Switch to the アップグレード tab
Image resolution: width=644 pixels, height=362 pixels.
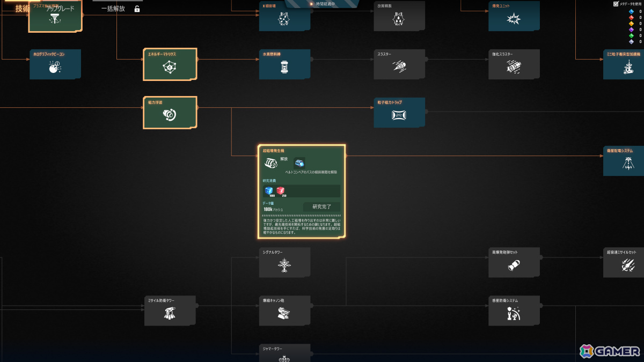click(60, 9)
